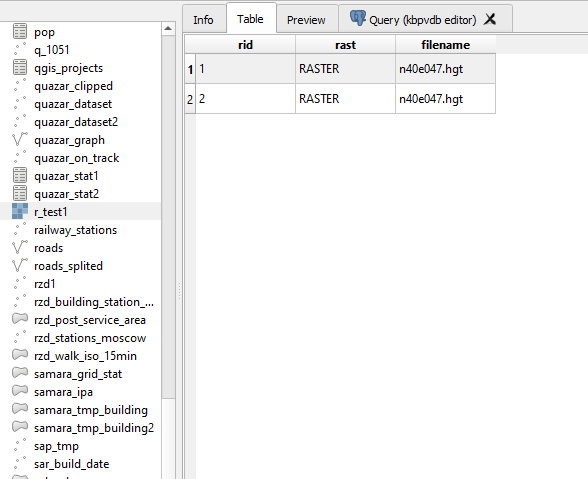Click n40e047.hgt cell in row 1
The height and width of the screenshot is (479, 588).
click(446, 69)
